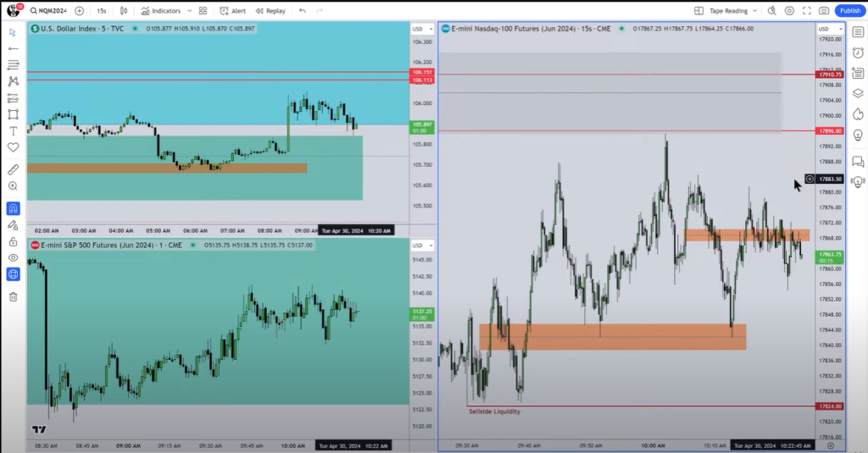Screen dimensions: 868x453
Task: Select the geometric shapes tool
Action: (13, 114)
